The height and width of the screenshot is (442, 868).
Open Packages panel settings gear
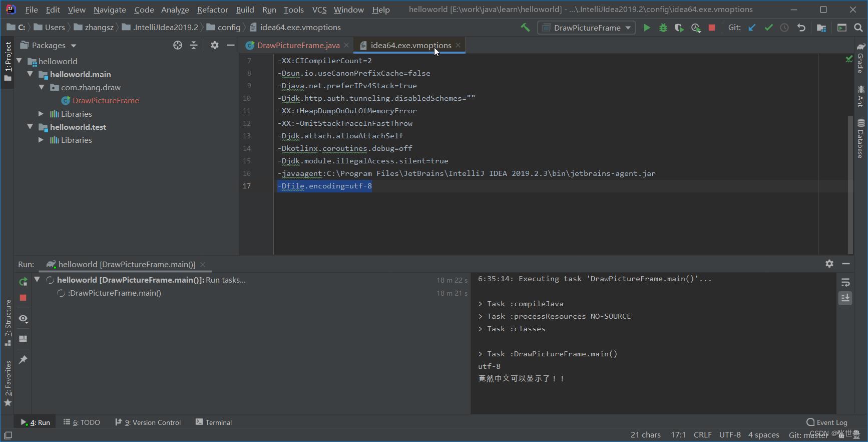(x=215, y=45)
